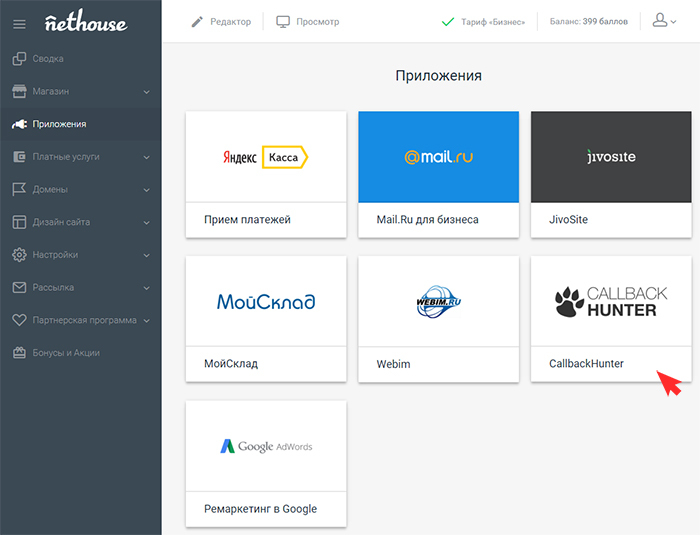The image size is (700, 535).
Task: Open the jivosite logo tile
Action: pyautogui.click(x=611, y=157)
